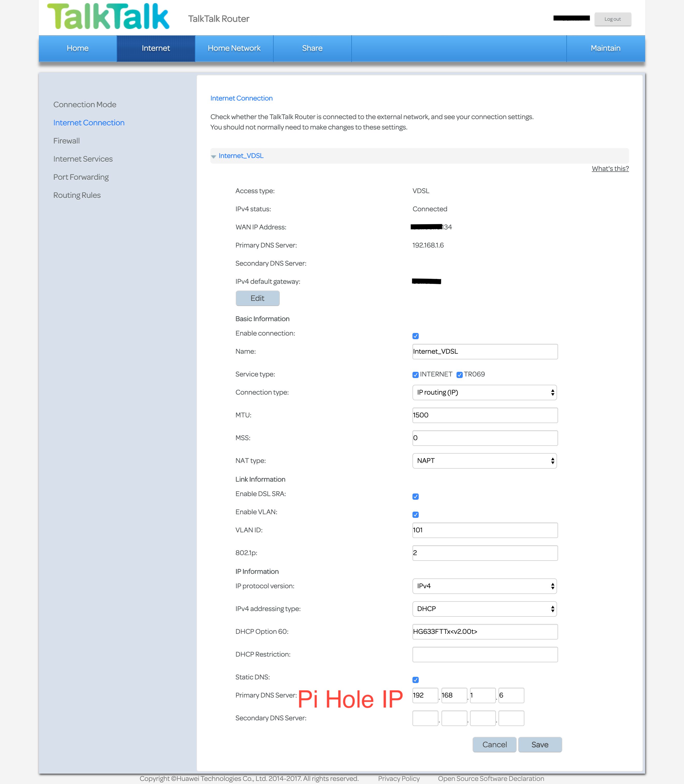The image size is (684, 784).
Task: Click Primary DNS fourth octet field 6
Action: (x=511, y=695)
